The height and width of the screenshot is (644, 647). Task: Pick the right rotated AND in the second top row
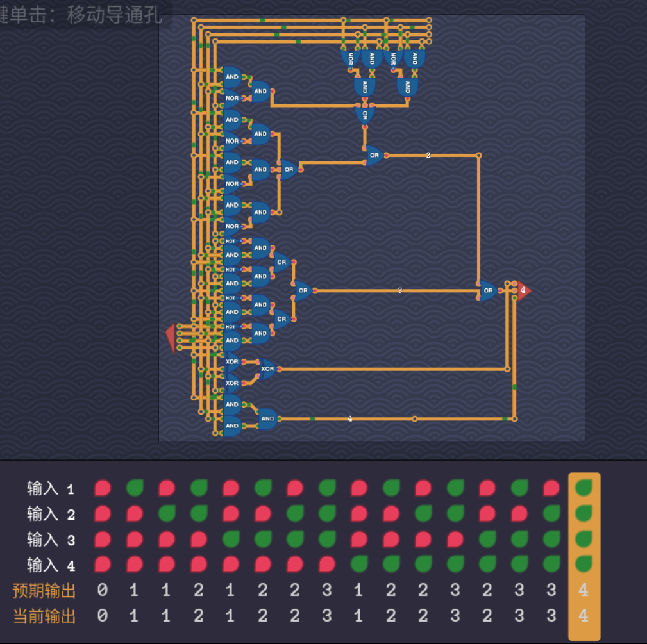point(407,87)
